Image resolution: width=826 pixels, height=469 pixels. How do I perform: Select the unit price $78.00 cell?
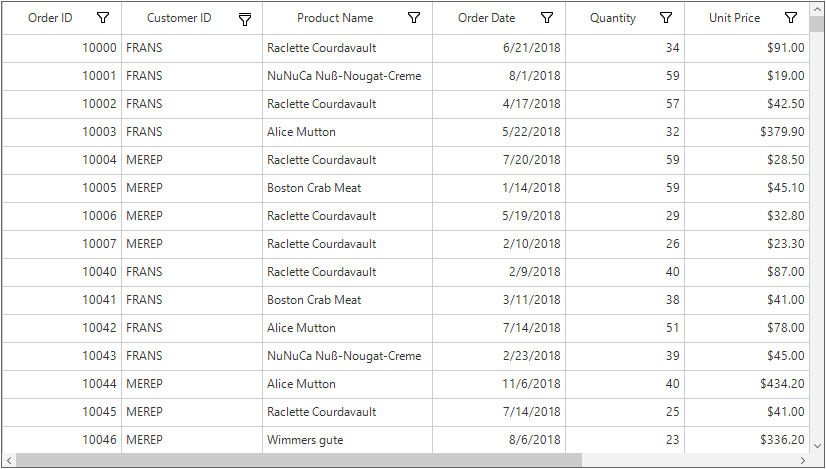click(747, 328)
